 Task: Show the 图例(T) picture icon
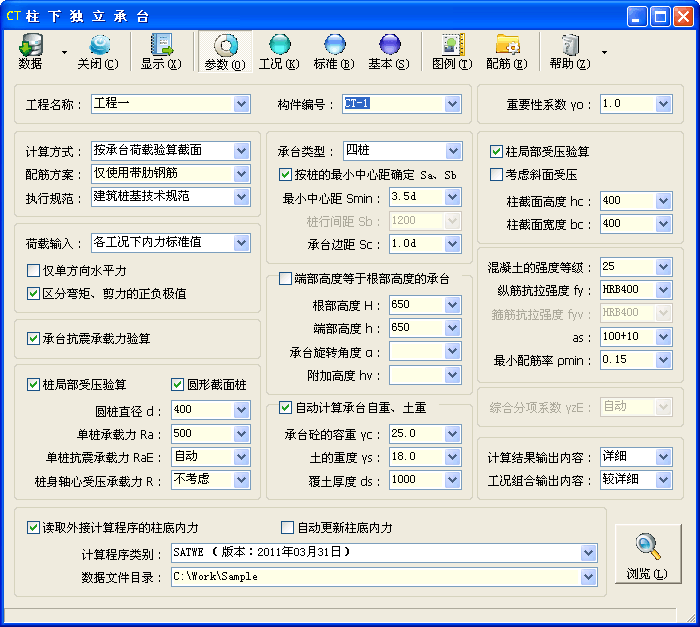452,51
